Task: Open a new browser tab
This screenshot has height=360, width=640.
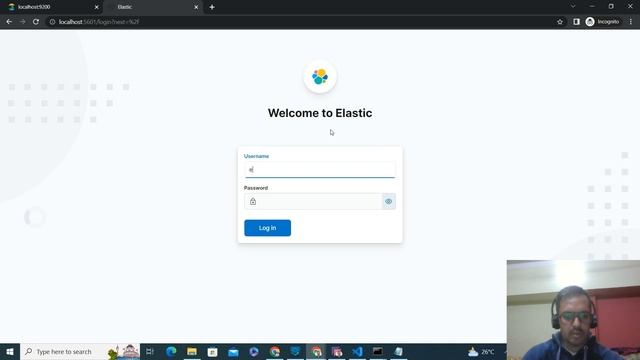Action: pos(212,7)
